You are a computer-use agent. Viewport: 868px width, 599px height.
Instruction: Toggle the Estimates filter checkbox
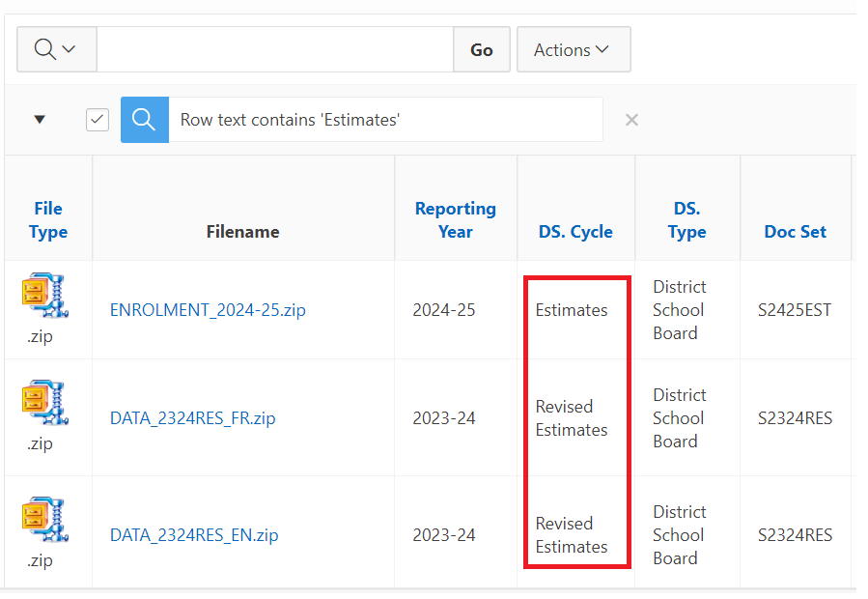tap(98, 120)
